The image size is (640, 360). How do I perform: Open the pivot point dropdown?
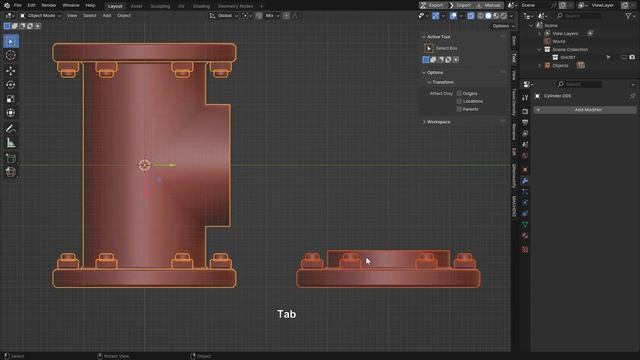click(x=247, y=16)
